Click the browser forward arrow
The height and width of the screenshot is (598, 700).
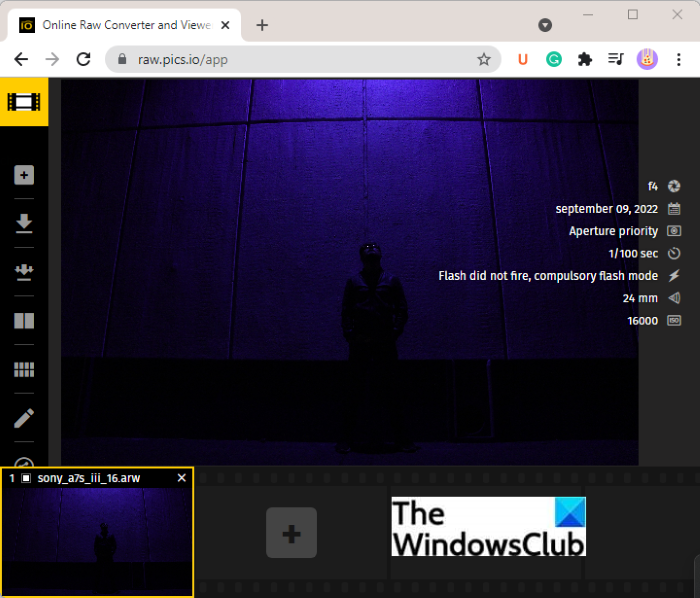52,59
